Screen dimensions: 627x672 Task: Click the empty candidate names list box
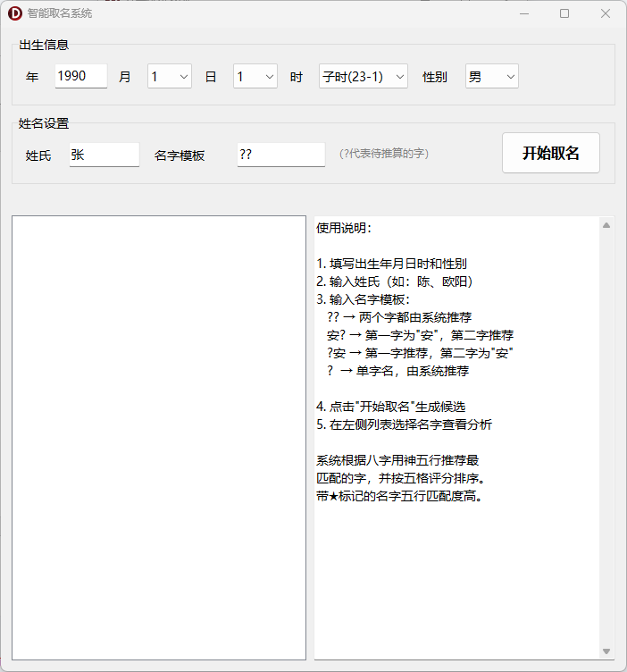159,438
